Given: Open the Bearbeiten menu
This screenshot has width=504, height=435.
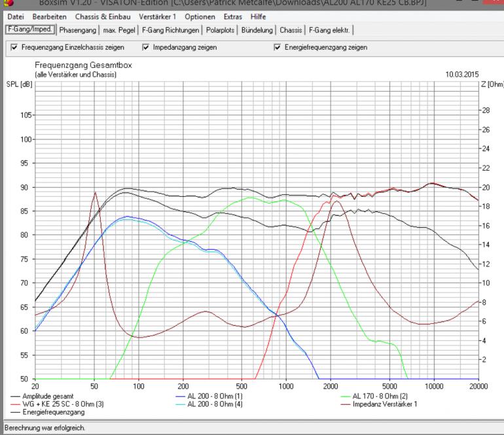Looking at the screenshot, I should (x=49, y=17).
